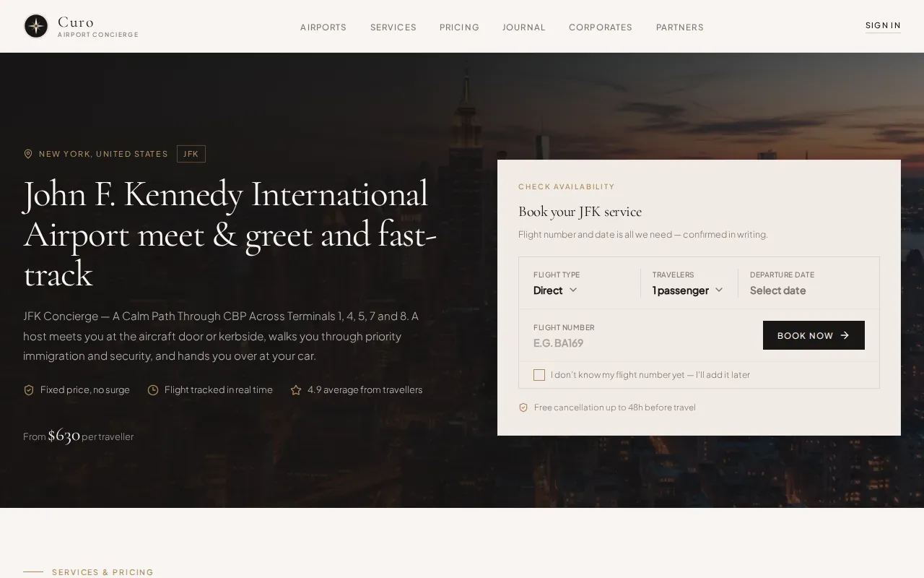This screenshot has height=578, width=924.
Task: Click the 'New York, United States' text
Action: (x=103, y=154)
